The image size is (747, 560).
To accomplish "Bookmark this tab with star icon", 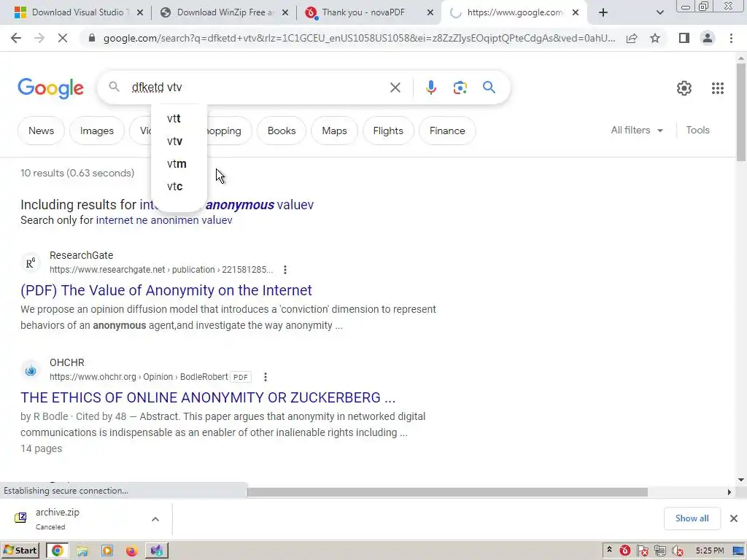I will (655, 38).
